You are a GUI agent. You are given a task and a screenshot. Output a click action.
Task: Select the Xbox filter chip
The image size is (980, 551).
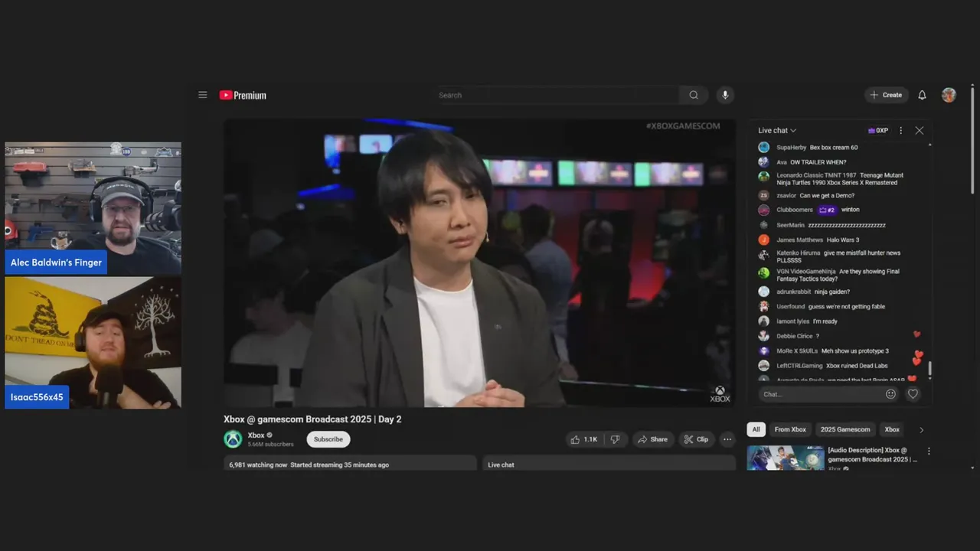[892, 429]
